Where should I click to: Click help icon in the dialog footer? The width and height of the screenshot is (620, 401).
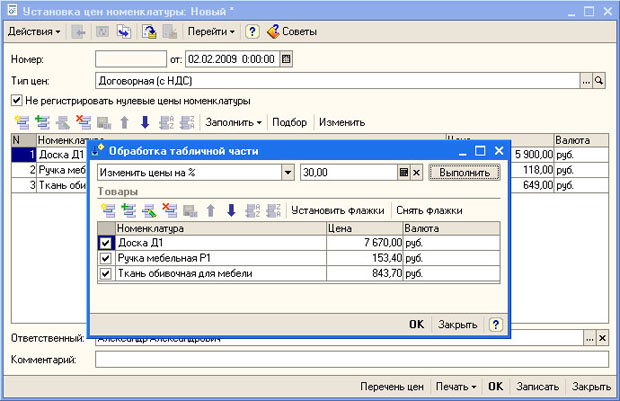(495, 324)
